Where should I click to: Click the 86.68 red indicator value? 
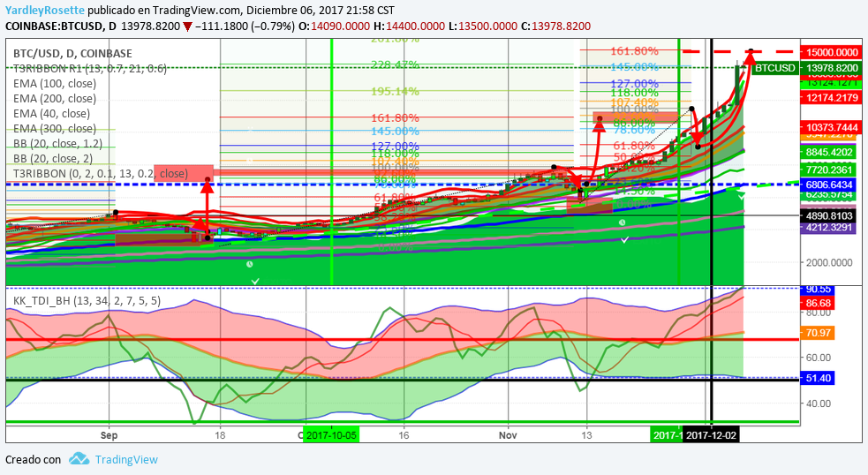coord(819,303)
